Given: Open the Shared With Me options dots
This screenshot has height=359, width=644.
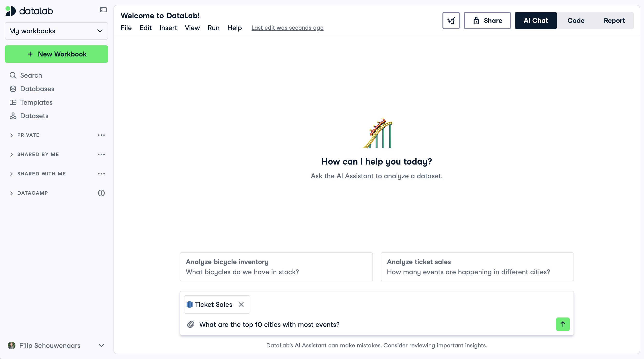Looking at the screenshot, I should [101, 174].
